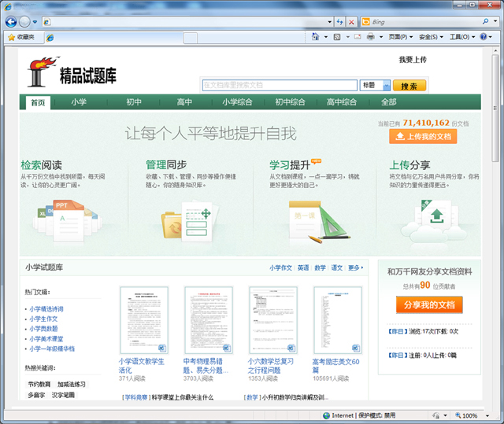This screenshot has height=424, width=504.
Task: Expand the address bar history dropdown
Action: [x=329, y=22]
